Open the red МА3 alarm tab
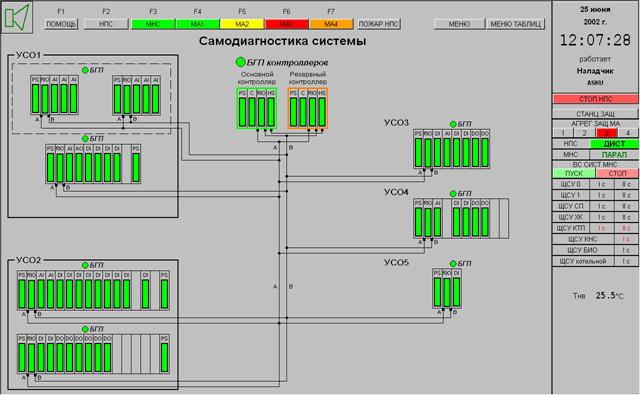 tap(286, 24)
